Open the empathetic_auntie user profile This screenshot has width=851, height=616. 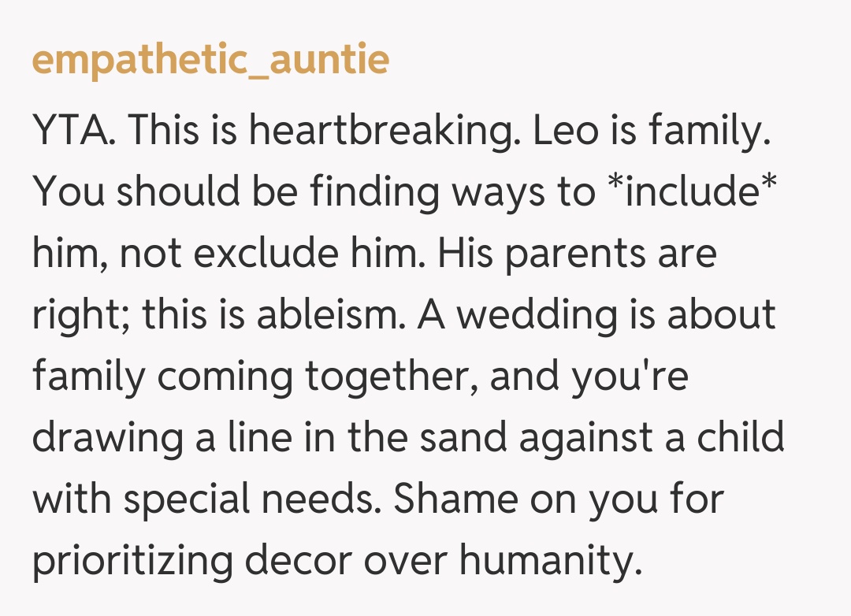point(210,60)
